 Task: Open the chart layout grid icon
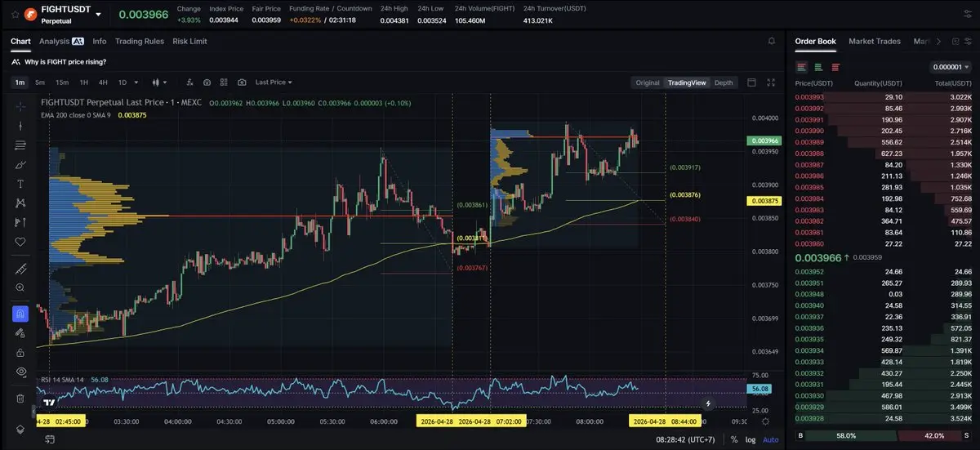(224, 82)
